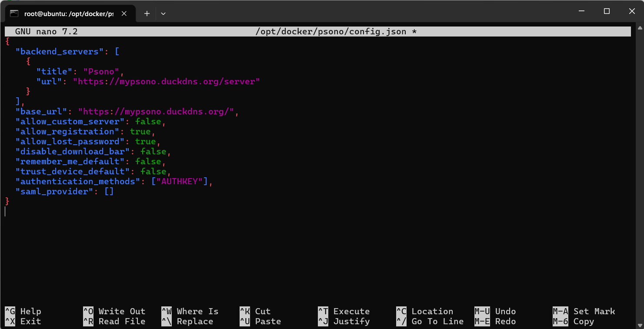Viewport: 644px width, 329px height.
Task: Open the terminal profiles dropdown chevron
Action: coord(164,13)
